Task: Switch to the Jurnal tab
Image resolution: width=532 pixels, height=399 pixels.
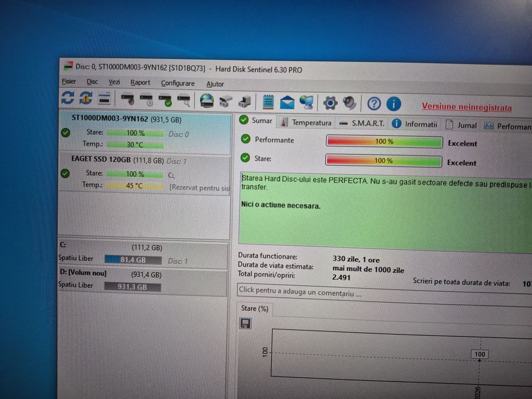Action: pos(461,125)
